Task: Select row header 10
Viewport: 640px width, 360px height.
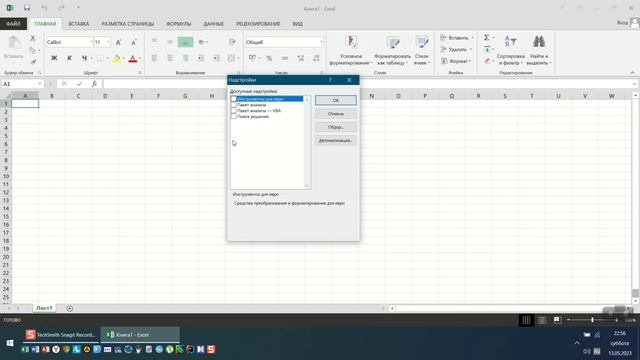Action: 6,176
